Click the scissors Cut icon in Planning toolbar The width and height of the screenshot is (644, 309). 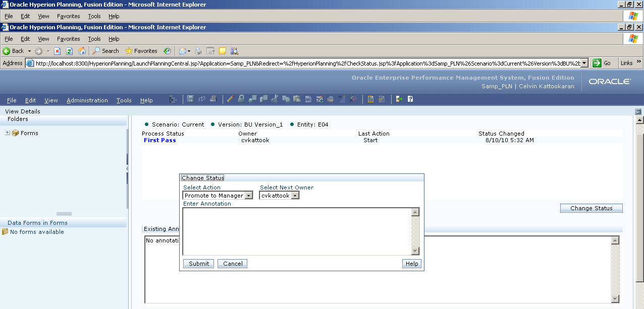tap(275, 99)
